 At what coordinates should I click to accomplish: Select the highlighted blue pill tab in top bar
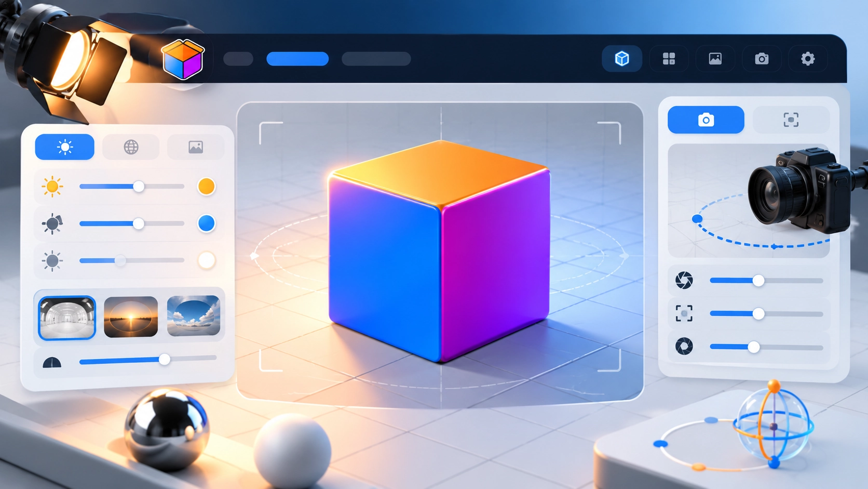coord(297,59)
